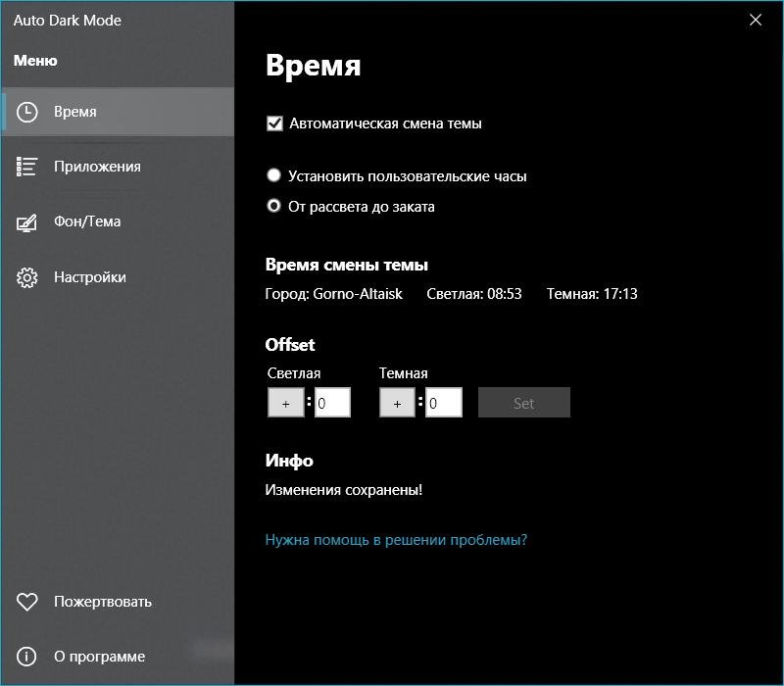Click the list icon beside Приложения
The width and height of the screenshot is (784, 686).
(27, 167)
